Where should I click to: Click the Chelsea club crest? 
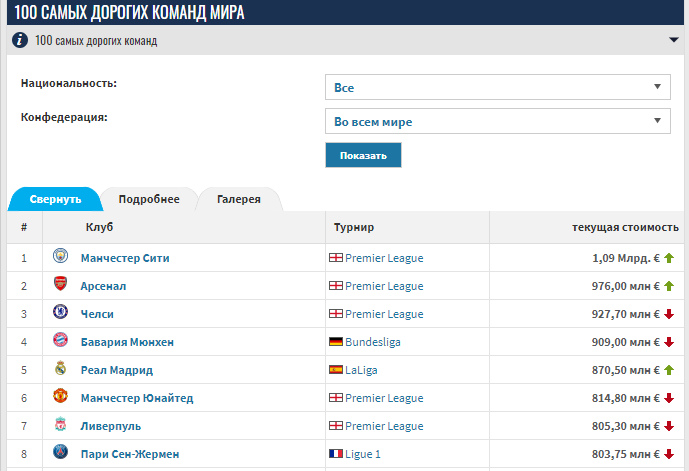(x=60, y=312)
